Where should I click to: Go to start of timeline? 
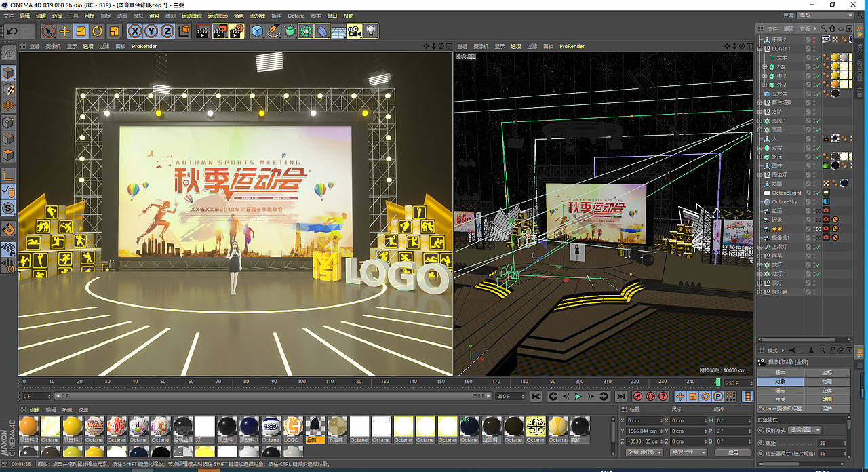[536, 396]
